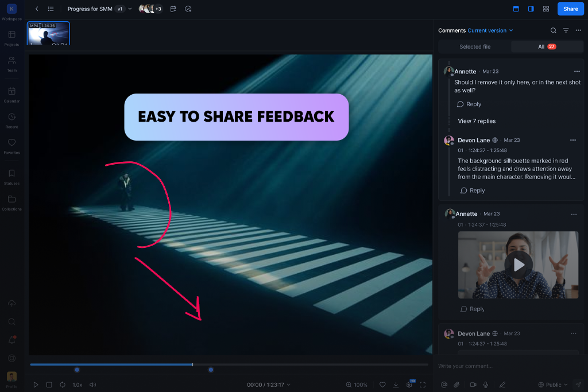Filter comments list
Image resolution: width=588 pixels, height=392 pixels.
[x=566, y=31]
